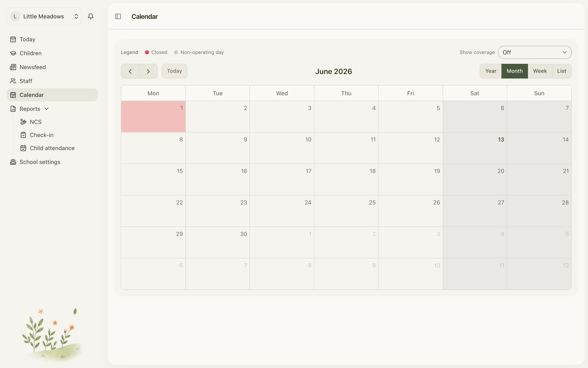Image resolution: width=588 pixels, height=368 pixels.
Task: Select June 26 on the calendar
Action: point(411,211)
